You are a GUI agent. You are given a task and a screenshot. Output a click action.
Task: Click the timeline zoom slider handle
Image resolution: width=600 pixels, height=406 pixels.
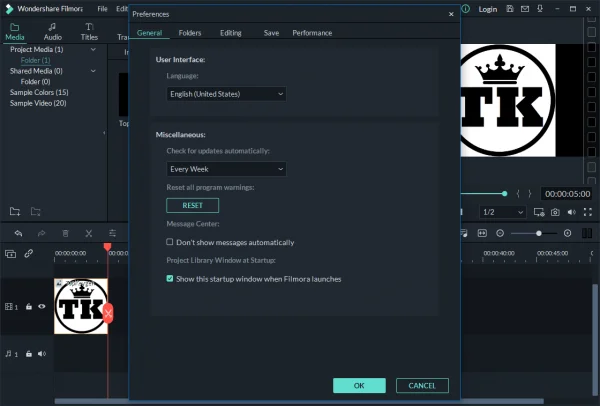pyautogui.click(x=538, y=233)
